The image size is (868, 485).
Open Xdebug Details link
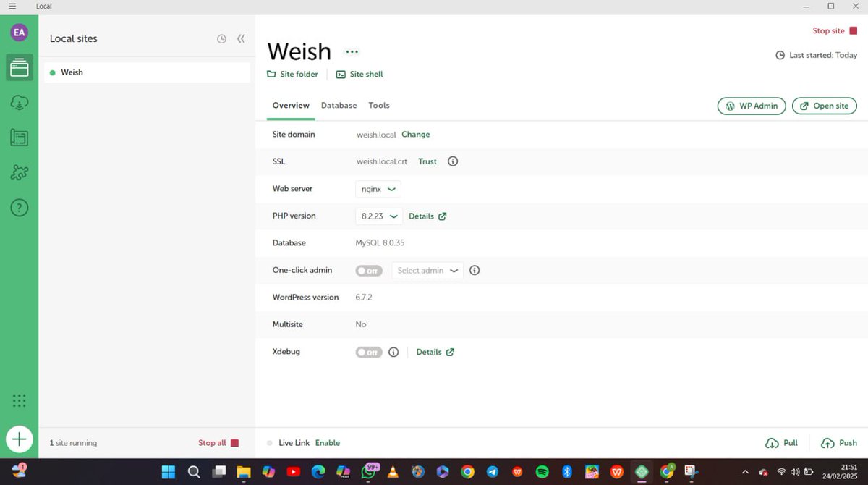click(435, 352)
